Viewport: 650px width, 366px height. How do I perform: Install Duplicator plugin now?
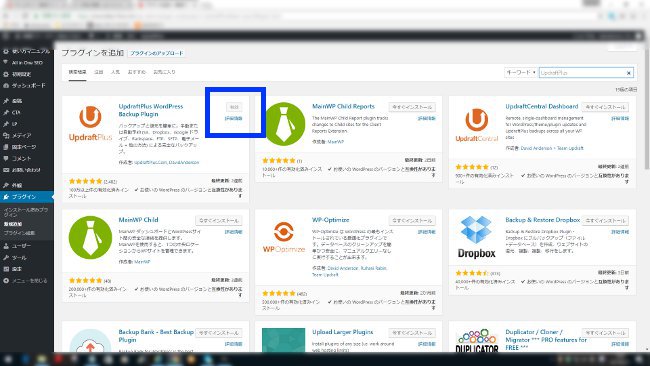tap(605, 333)
